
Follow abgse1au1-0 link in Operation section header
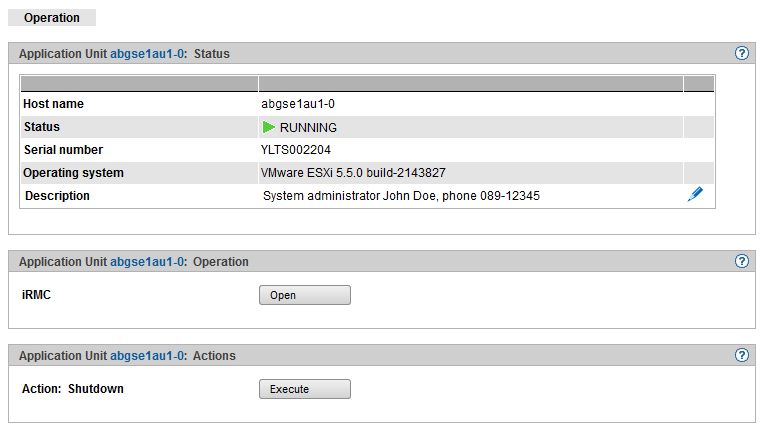(148, 262)
